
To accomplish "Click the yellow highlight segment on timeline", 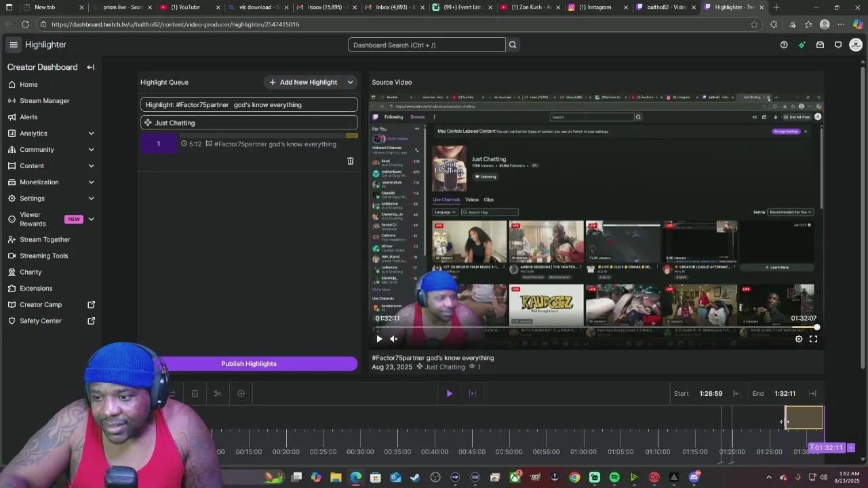I will click(x=804, y=418).
